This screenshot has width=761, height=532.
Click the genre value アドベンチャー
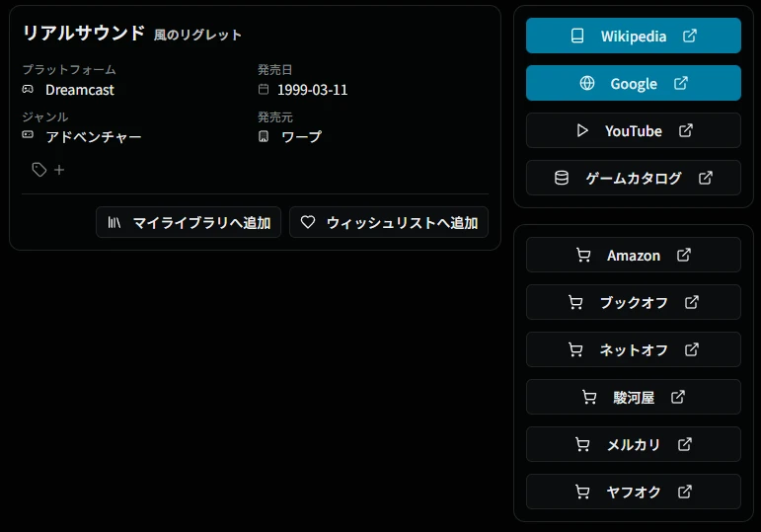click(x=93, y=137)
